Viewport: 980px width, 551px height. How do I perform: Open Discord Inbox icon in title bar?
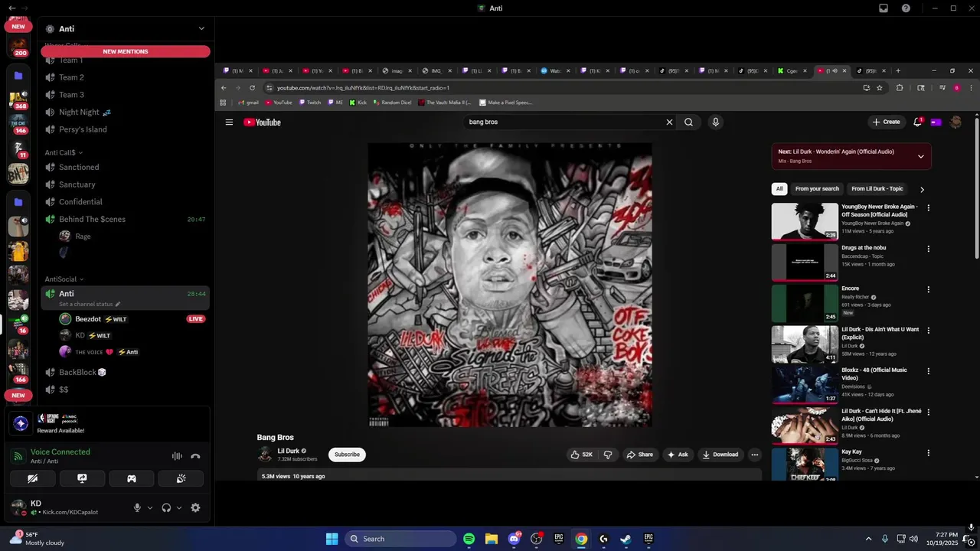884,8
